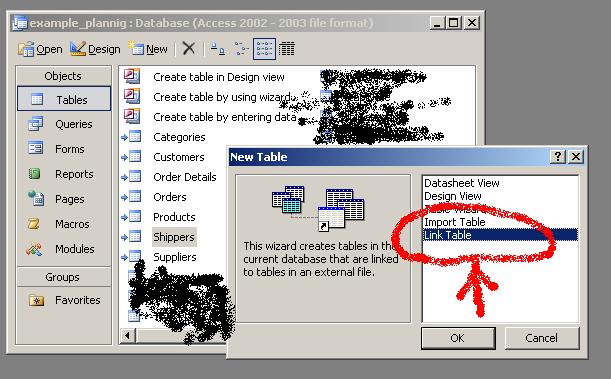The image size is (611, 379).
Task: Select the Orders linked table
Action: (170, 197)
